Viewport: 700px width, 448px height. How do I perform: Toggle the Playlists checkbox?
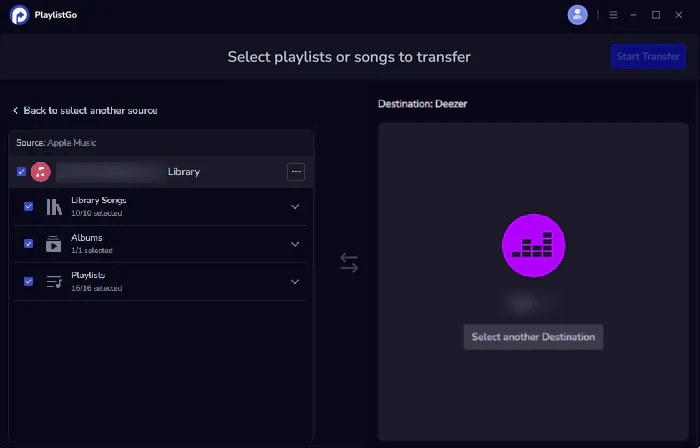[x=29, y=282]
